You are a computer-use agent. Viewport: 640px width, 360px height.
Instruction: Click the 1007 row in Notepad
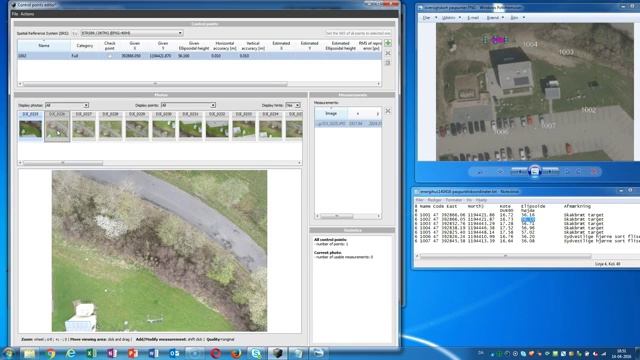[527, 241]
